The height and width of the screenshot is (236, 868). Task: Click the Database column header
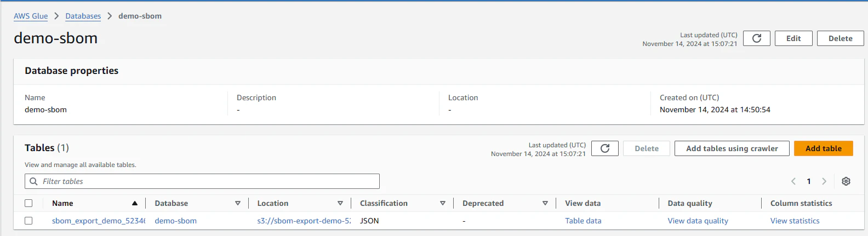tap(172, 203)
